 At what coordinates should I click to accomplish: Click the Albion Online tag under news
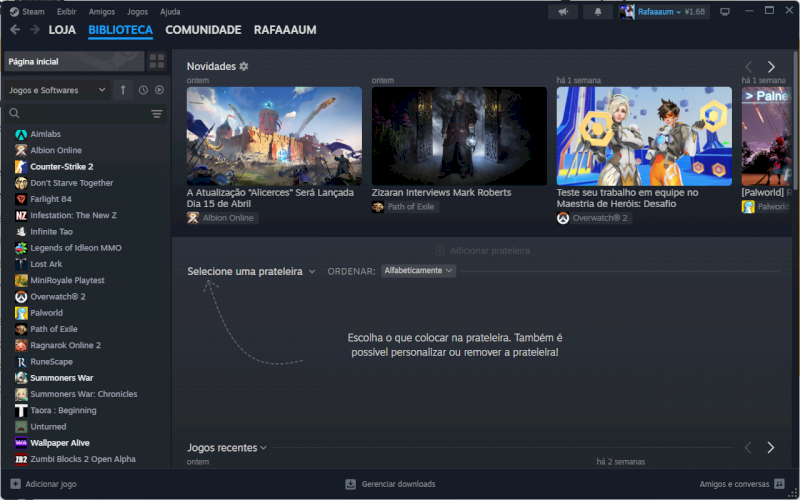(x=222, y=218)
